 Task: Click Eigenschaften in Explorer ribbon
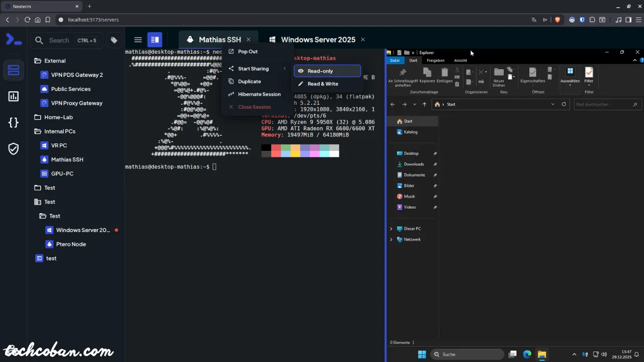tap(532, 74)
